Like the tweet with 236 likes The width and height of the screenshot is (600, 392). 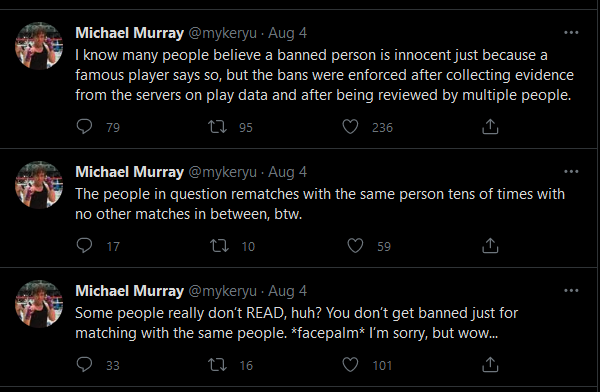[x=350, y=127]
